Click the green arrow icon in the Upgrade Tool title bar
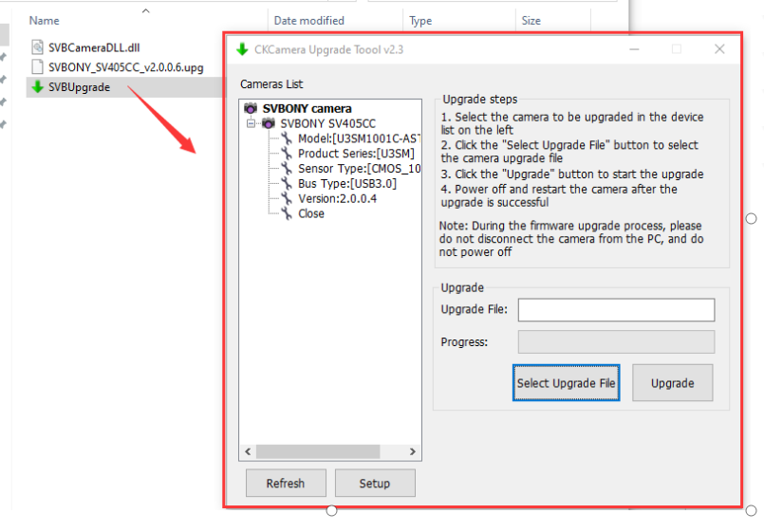764x532 pixels. point(242,49)
